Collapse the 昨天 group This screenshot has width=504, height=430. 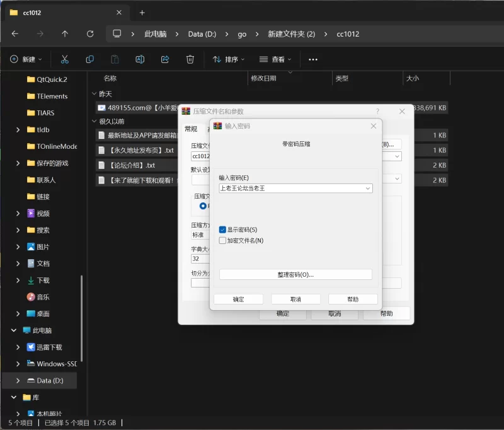coord(94,93)
